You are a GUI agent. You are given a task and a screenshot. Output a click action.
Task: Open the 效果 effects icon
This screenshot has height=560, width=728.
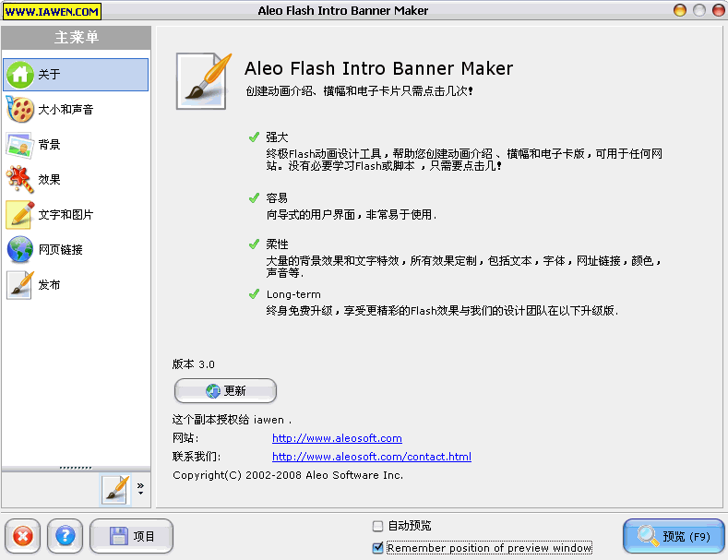pos(20,180)
